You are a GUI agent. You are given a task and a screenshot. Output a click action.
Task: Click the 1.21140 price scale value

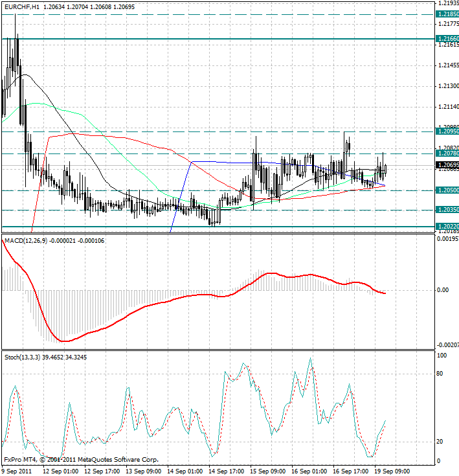point(449,107)
